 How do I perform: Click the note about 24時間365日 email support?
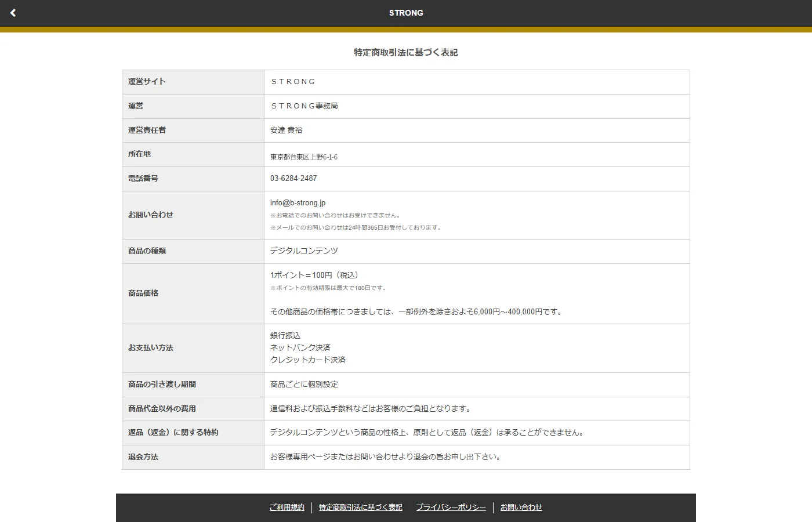coord(357,228)
